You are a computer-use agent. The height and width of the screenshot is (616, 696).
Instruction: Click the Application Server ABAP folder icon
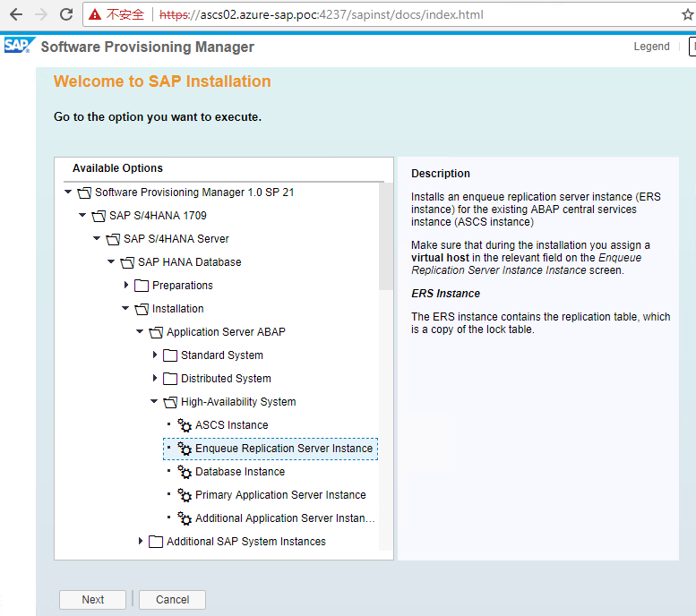click(156, 332)
